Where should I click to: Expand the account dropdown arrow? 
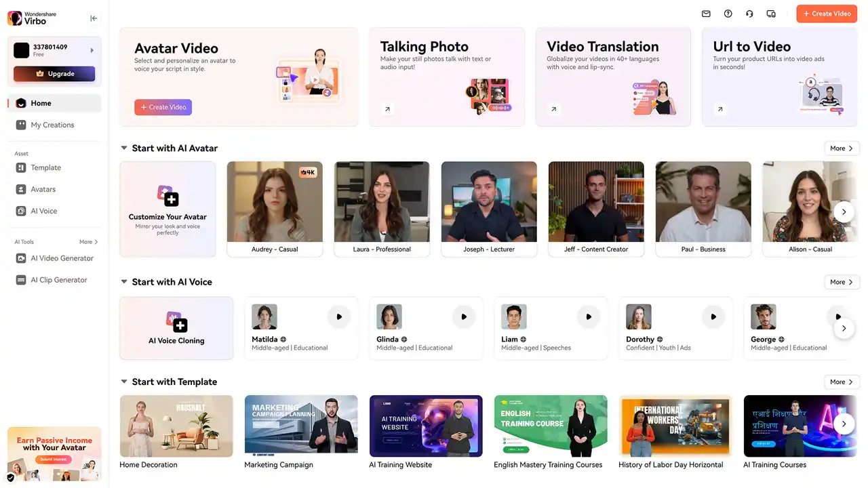pyautogui.click(x=92, y=50)
